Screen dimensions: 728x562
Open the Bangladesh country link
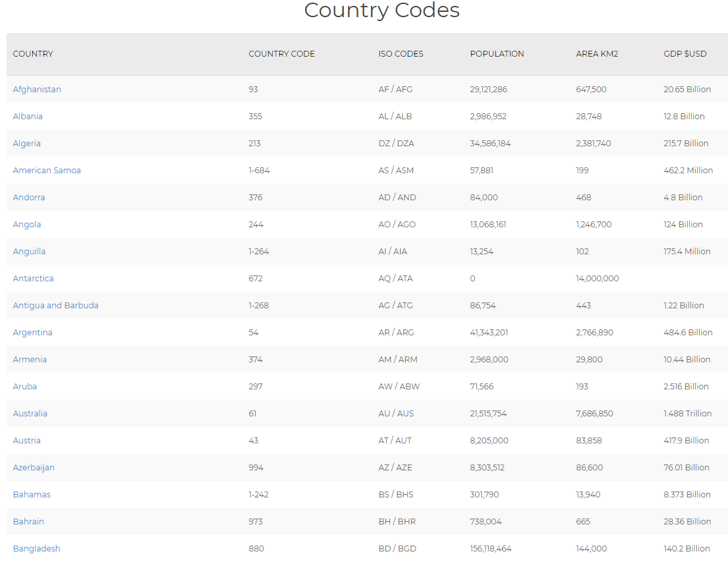tap(37, 548)
